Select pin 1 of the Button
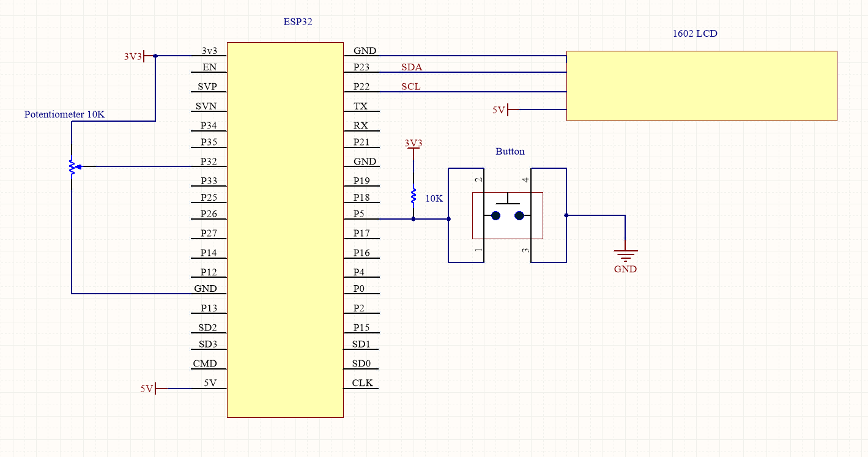The image size is (868, 457). tap(479, 250)
